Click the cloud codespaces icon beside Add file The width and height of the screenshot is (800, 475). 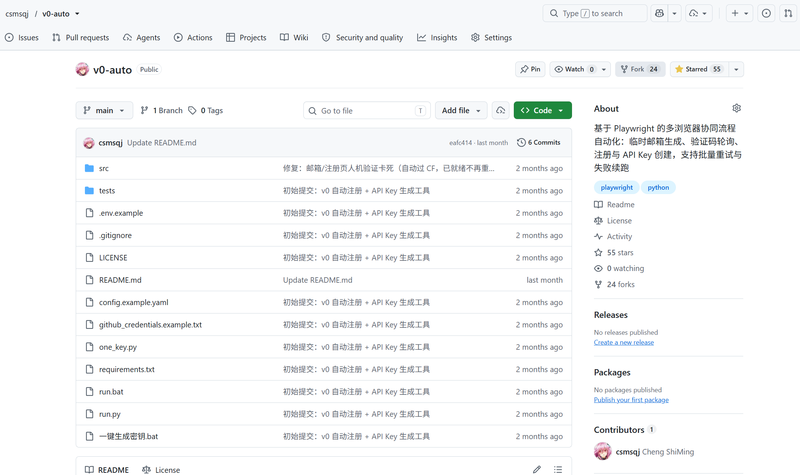coord(501,110)
